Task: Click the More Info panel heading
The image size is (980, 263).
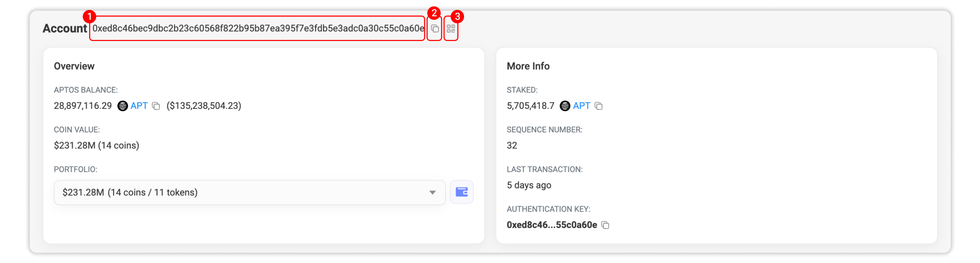Action: click(x=528, y=66)
